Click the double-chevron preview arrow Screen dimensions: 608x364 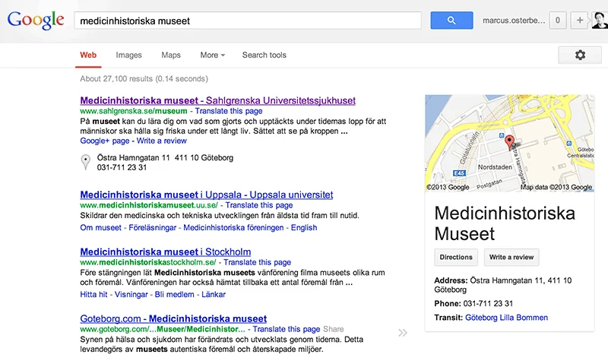click(x=403, y=333)
